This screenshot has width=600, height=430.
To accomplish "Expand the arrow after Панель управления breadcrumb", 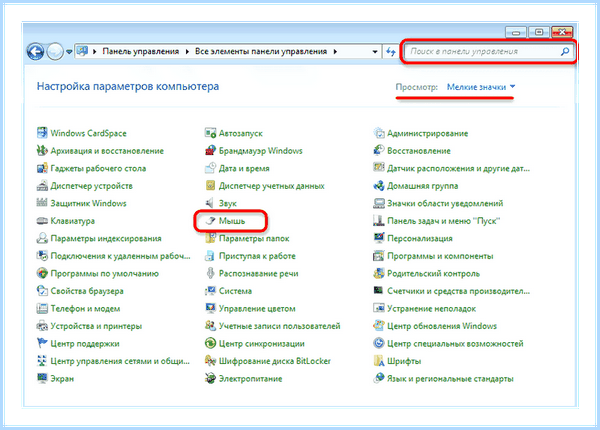I will [x=187, y=52].
